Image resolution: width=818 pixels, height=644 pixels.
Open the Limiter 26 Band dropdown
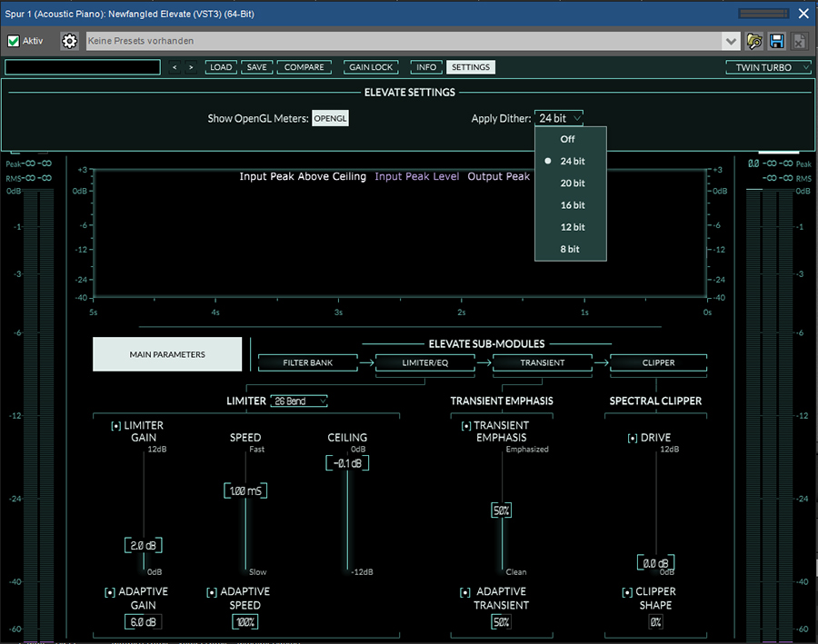tap(299, 401)
